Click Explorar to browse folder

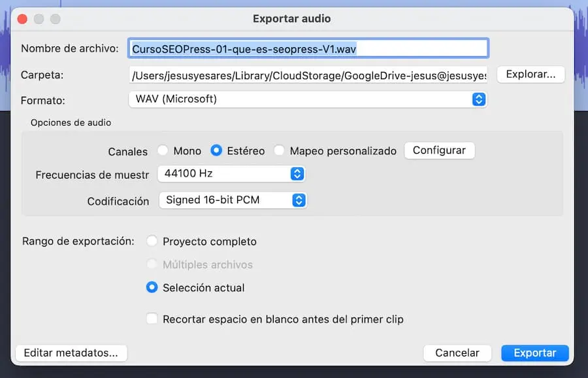[531, 75]
